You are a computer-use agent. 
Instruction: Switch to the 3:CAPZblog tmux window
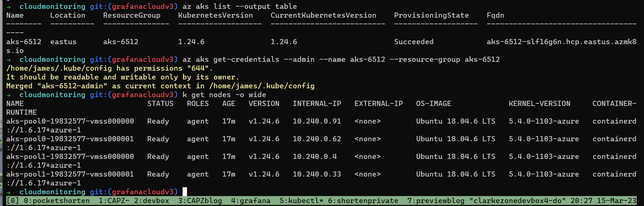click(x=200, y=201)
